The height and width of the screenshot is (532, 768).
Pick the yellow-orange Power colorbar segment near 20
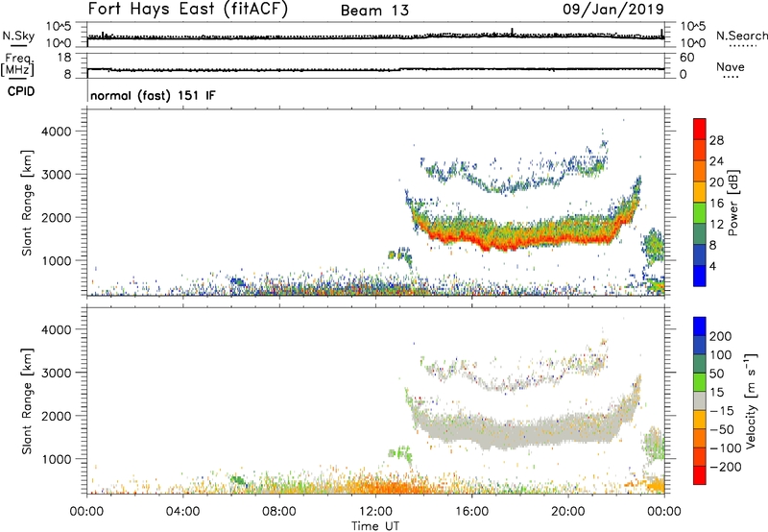(700, 191)
